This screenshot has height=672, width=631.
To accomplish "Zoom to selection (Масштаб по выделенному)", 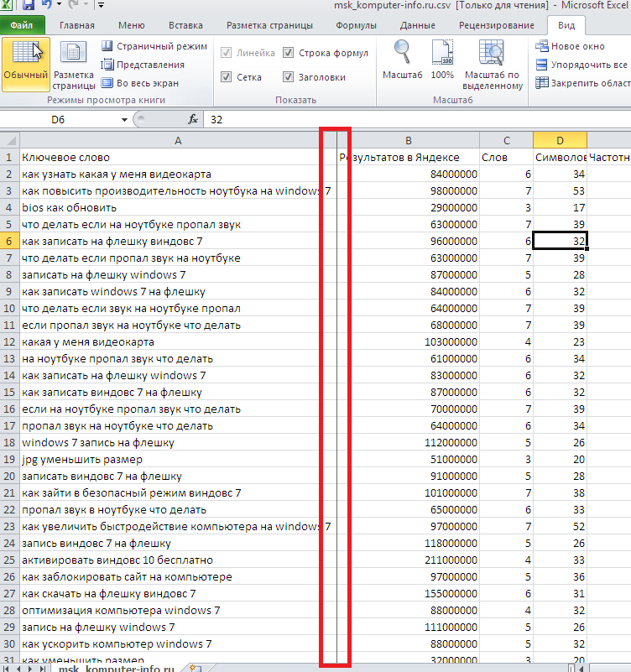I will [492, 65].
